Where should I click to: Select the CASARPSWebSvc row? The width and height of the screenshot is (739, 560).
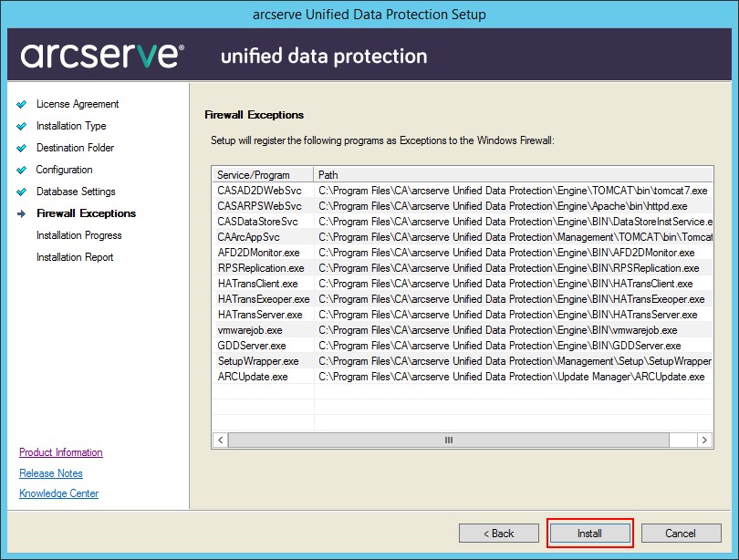point(463,206)
